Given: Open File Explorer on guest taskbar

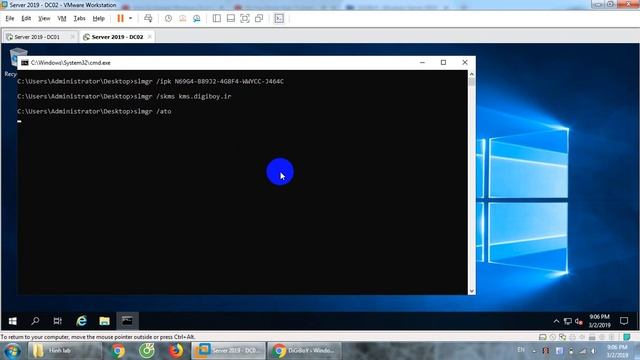Looking at the screenshot, I should (104, 321).
